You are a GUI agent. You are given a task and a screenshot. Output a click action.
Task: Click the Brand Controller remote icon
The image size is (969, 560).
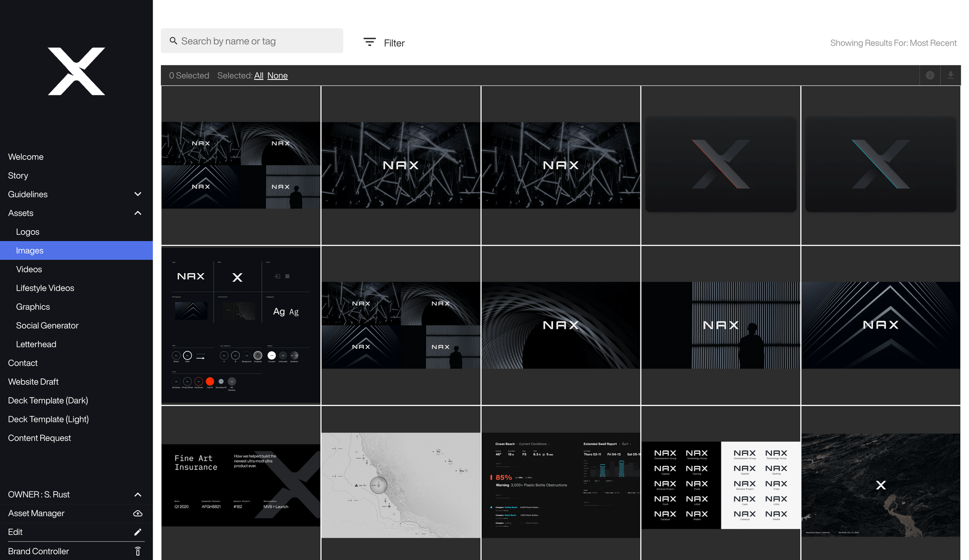138,551
